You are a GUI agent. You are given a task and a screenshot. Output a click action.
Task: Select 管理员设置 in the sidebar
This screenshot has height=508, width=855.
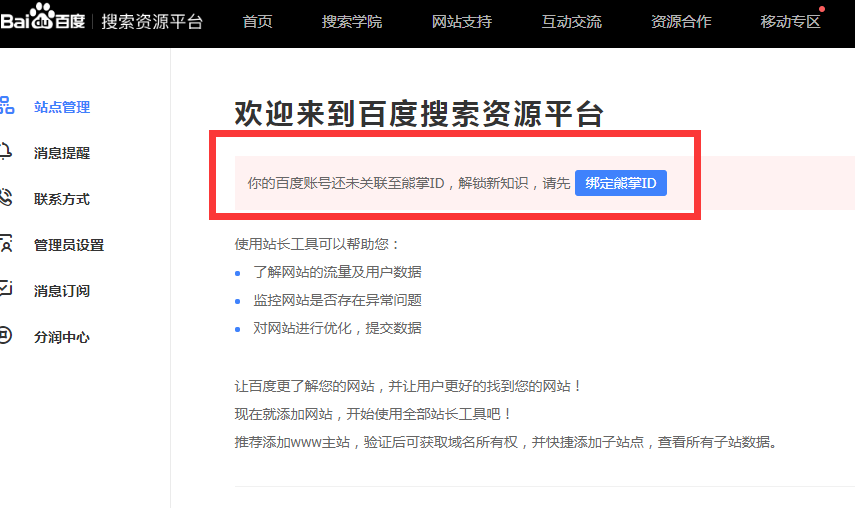pyautogui.click(x=69, y=245)
